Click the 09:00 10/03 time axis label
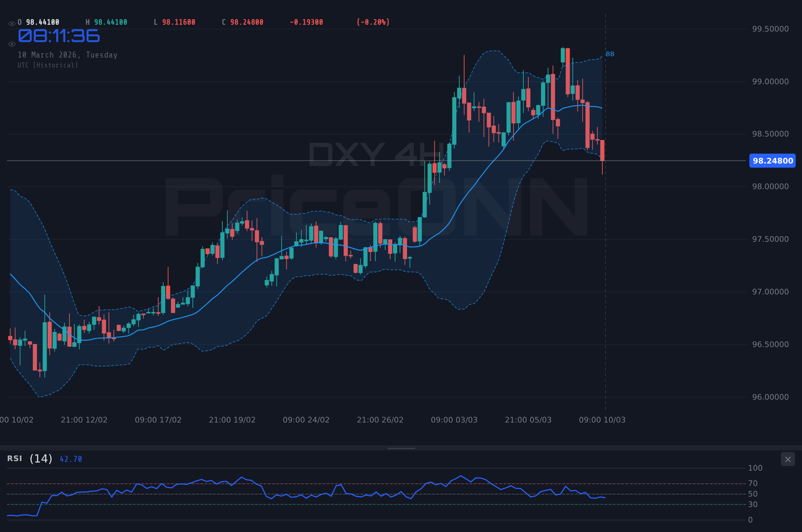802x532 pixels. click(x=602, y=420)
